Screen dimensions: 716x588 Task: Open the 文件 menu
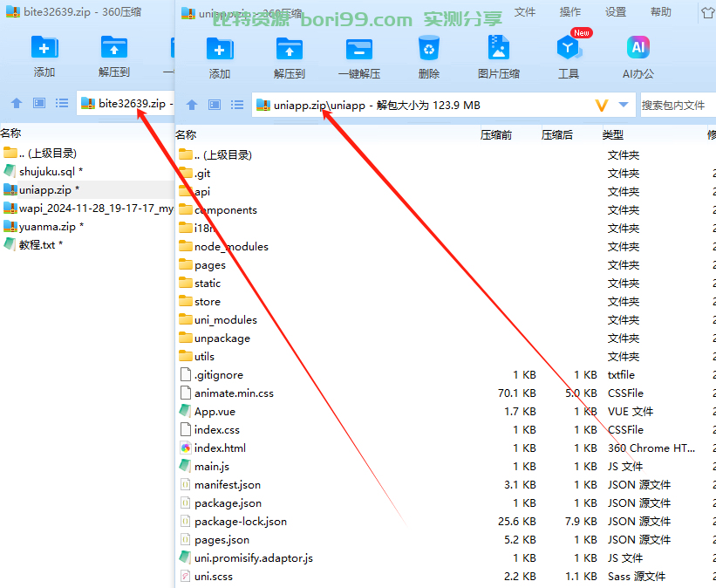tap(525, 12)
